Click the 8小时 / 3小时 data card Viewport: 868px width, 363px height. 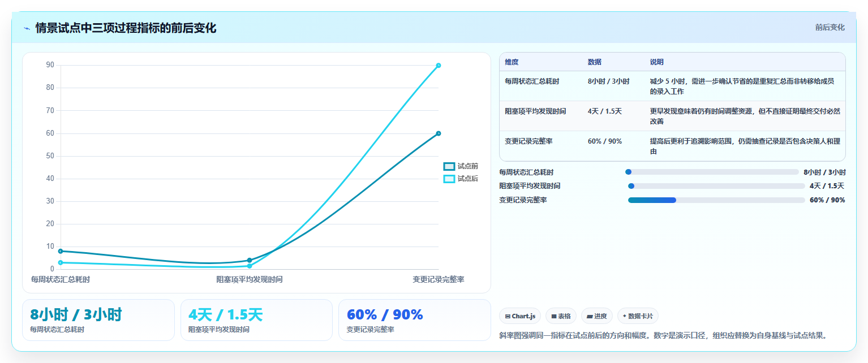click(98, 320)
